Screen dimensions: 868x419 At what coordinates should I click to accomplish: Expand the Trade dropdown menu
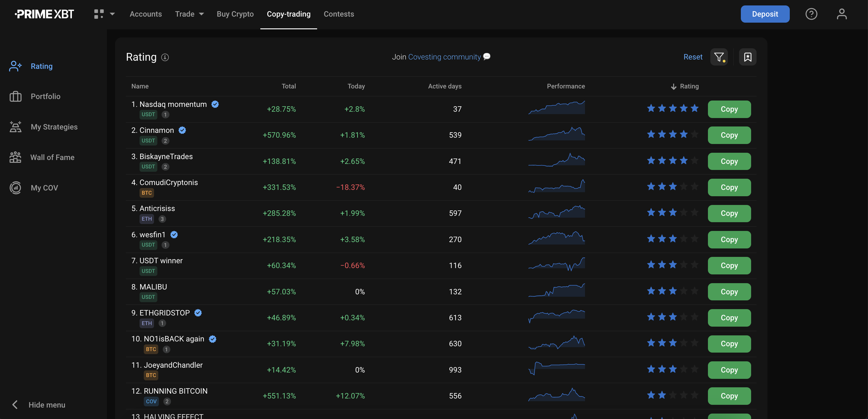pos(189,14)
